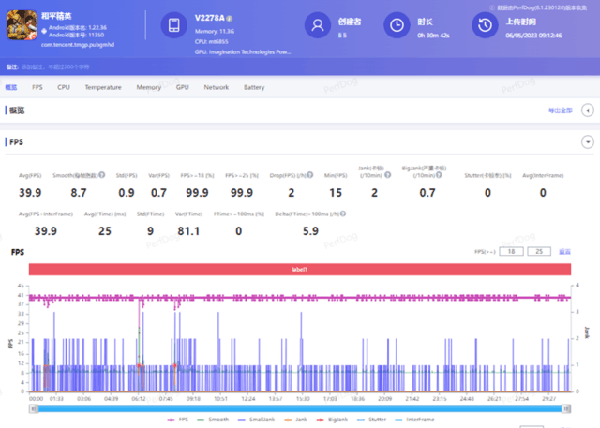The image size is (600, 428).
Task: Open the Battery tab
Action: click(x=254, y=87)
